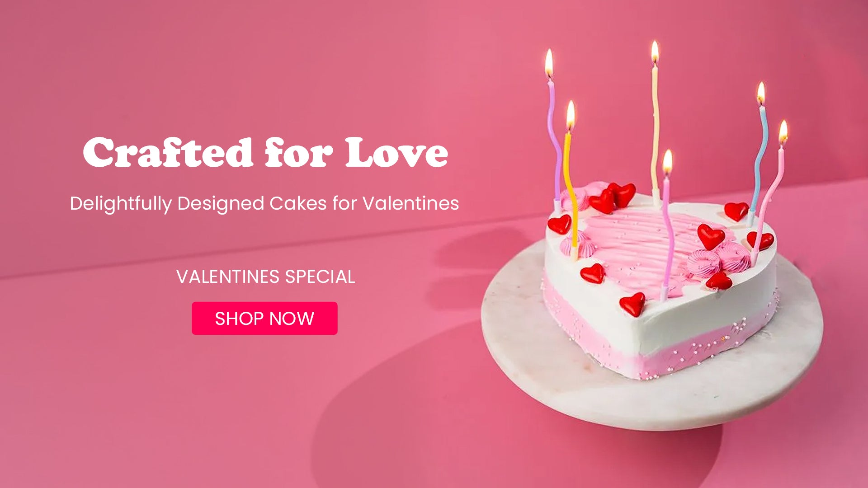Select the Delightfully Designed Cakes for Valentines subtitle

coord(264,203)
